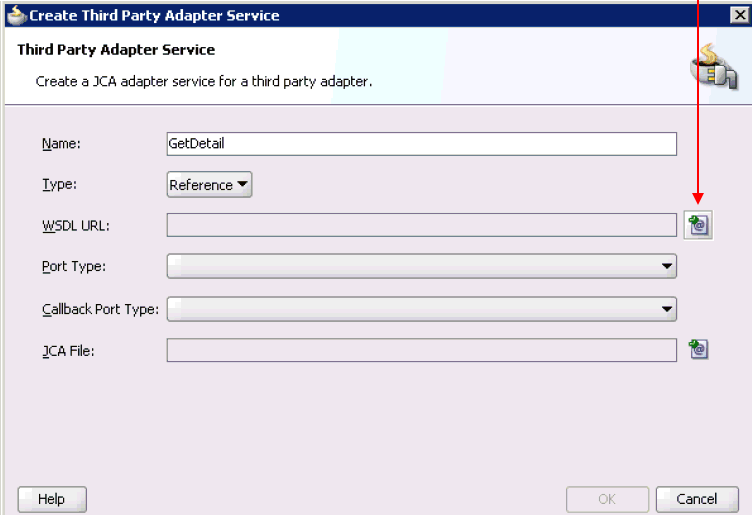The image size is (753, 515).
Task: Click the title bar Java cup icon
Action: [x=16, y=15]
